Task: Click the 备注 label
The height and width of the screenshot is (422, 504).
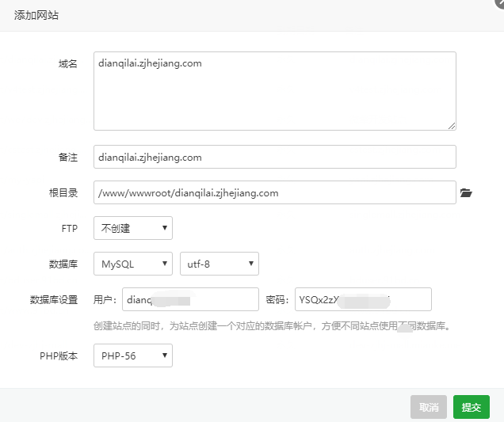Action: coord(68,157)
